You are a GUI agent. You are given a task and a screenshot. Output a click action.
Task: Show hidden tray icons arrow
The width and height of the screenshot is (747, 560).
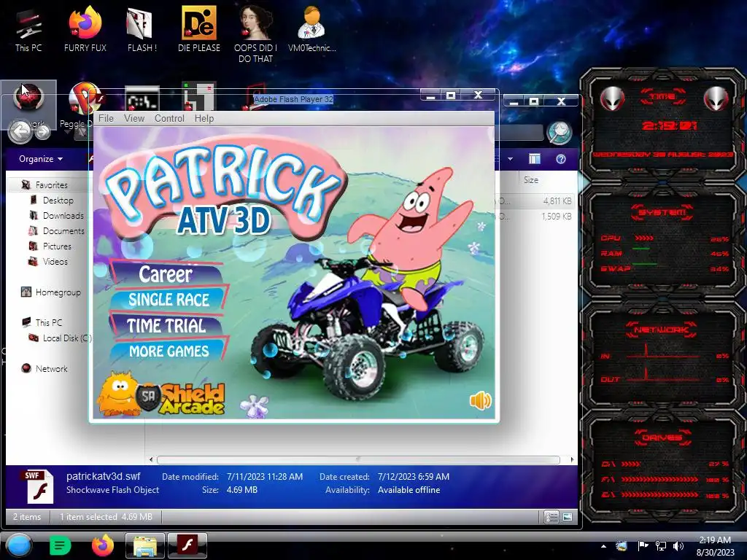pos(603,546)
